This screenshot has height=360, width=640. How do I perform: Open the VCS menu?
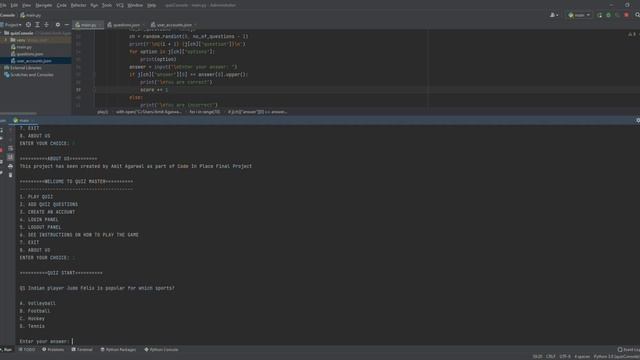pos(120,5)
